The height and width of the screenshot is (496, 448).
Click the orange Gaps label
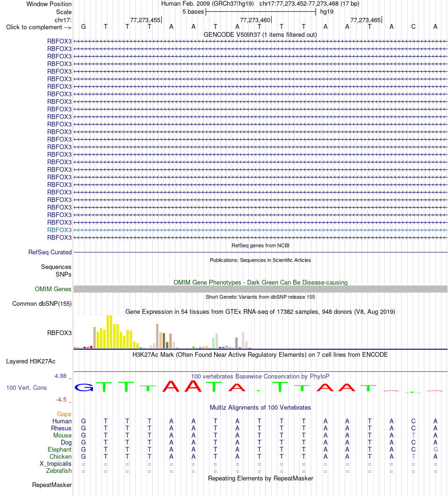[x=64, y=414]
